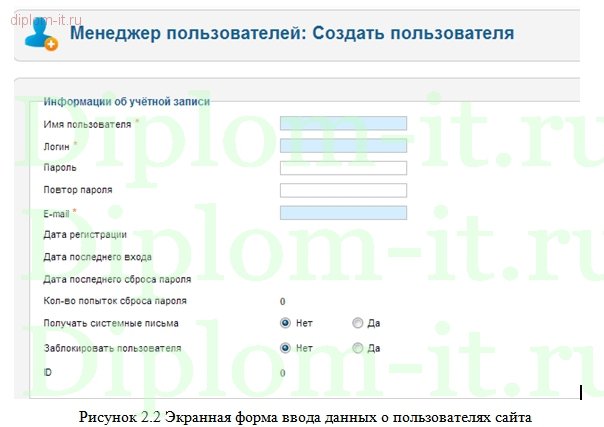Image resolution: width=604 pixels, height=427 pixels.
Task: Click the 'Дата регистрации' label
Action: tap(85, 235)
